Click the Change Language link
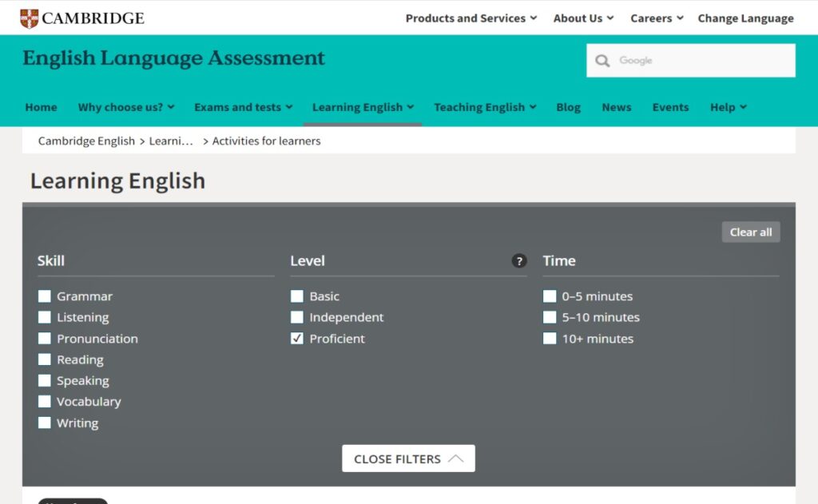 [745, 18]
